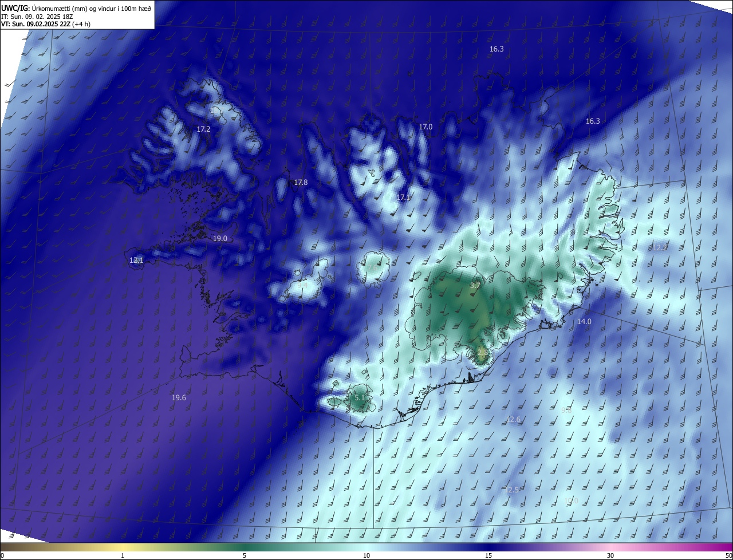Click the 0 tick on the color scale

click(x=2, y=555)
